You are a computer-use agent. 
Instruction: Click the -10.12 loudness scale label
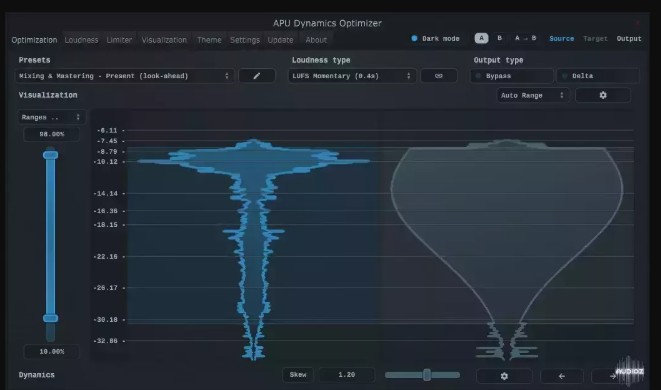(105, 162)
